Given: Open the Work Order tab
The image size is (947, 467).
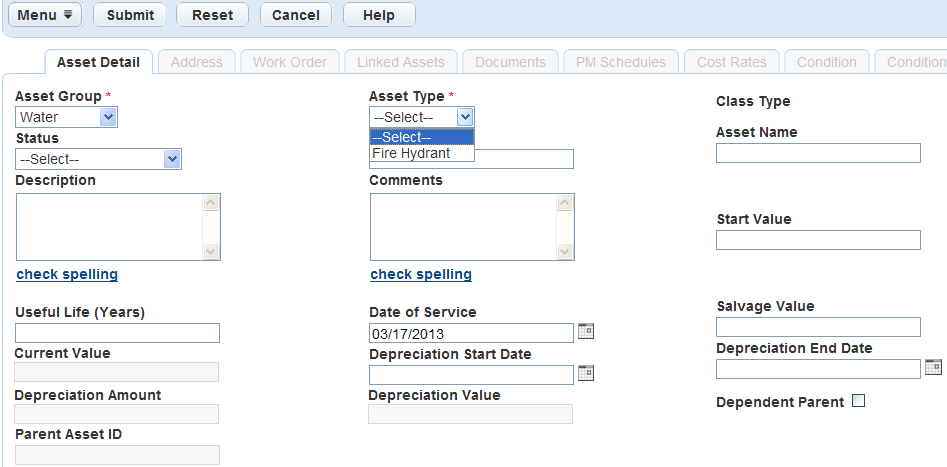Looking at the screenshot, I should click(290, 62).
